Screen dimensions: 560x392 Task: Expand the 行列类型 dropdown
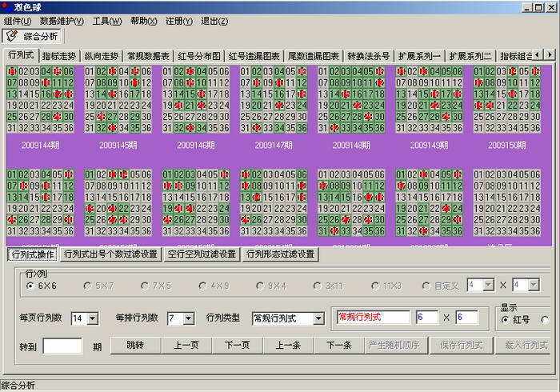[x=318, y=318]
